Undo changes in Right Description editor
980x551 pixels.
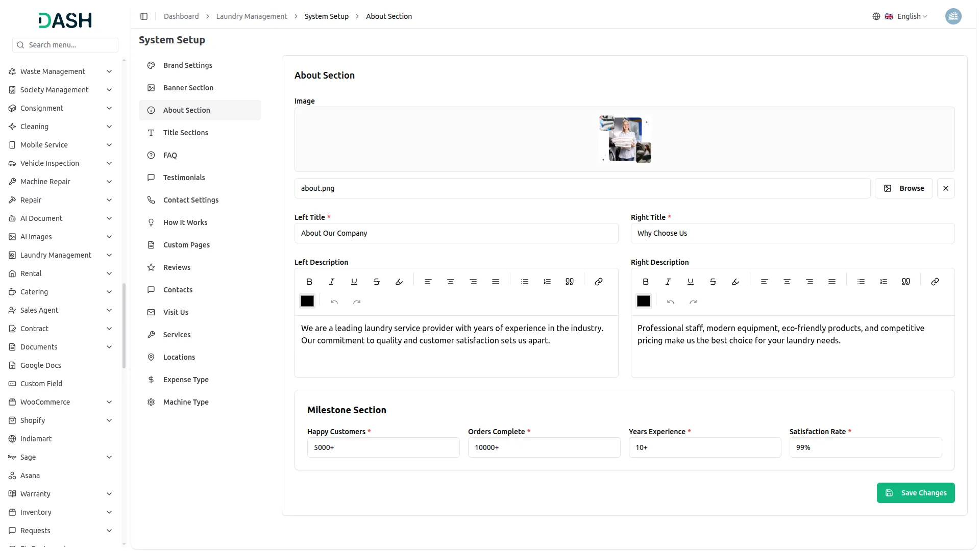tap(670, 302)
